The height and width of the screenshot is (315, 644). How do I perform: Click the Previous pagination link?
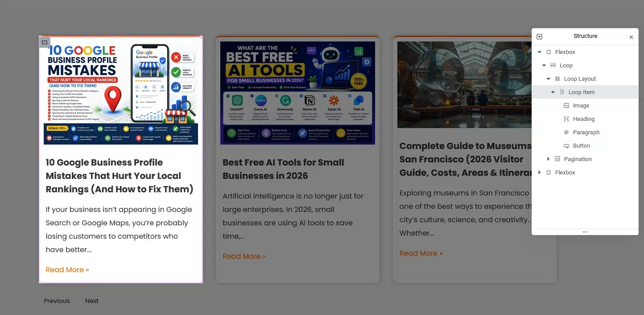[57, 301]
